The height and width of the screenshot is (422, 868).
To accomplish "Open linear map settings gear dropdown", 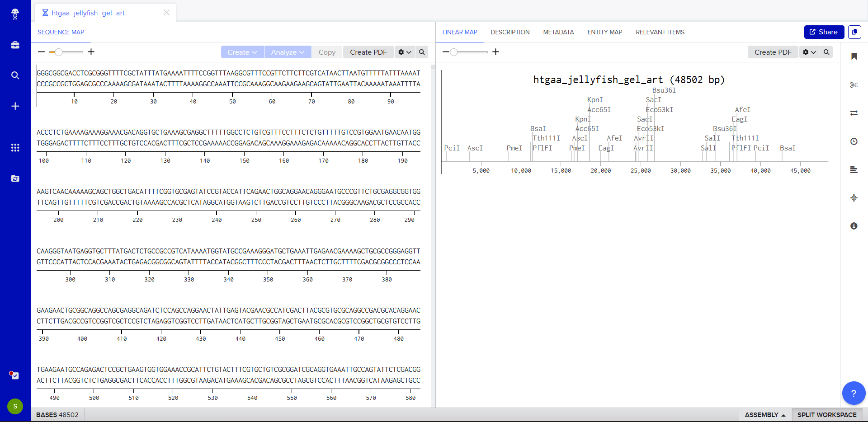I will coord(809,52).
